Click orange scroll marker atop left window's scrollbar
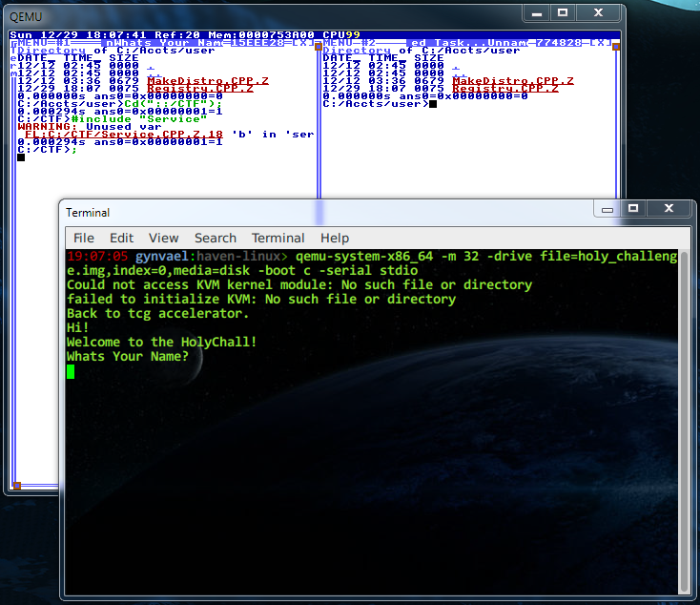700x605 pixels. tap(319, 47)
